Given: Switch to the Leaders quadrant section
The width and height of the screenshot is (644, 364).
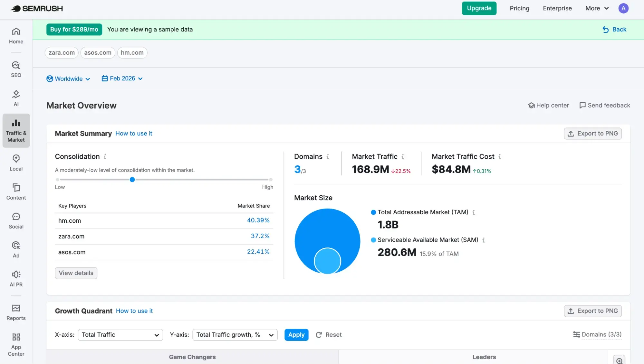Looking at the screenshot, I should [x=484, y=357].
